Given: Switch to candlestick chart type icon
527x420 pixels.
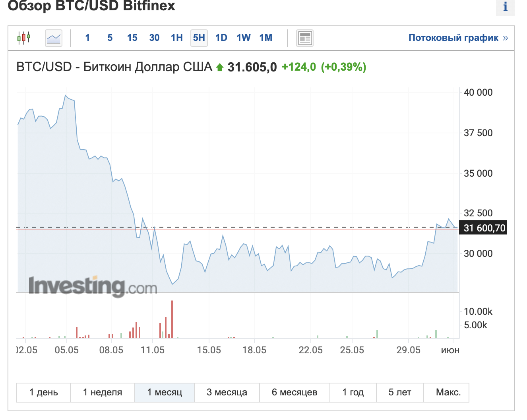Looking at the screenshot, I should [24, 38].
